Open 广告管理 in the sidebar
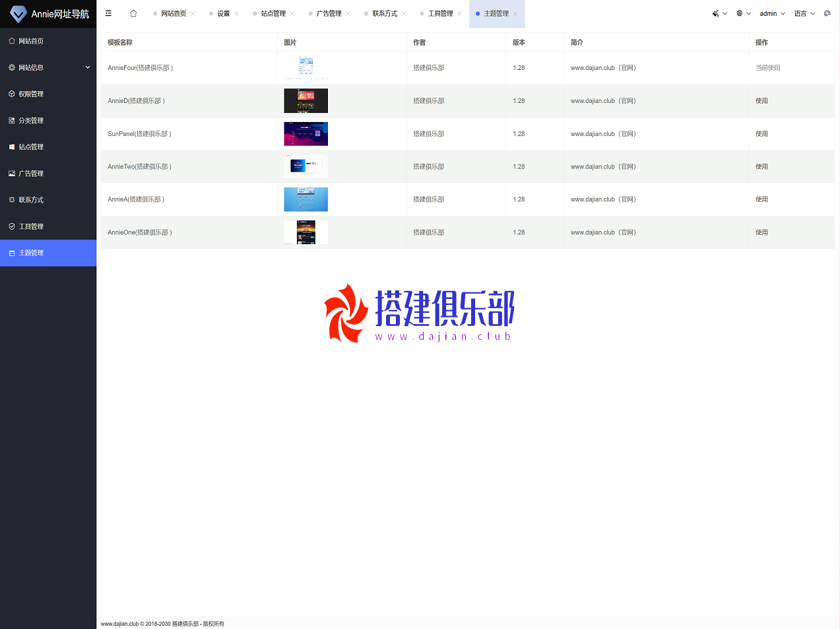Viewport: 840px width, 629px height. 48,173
